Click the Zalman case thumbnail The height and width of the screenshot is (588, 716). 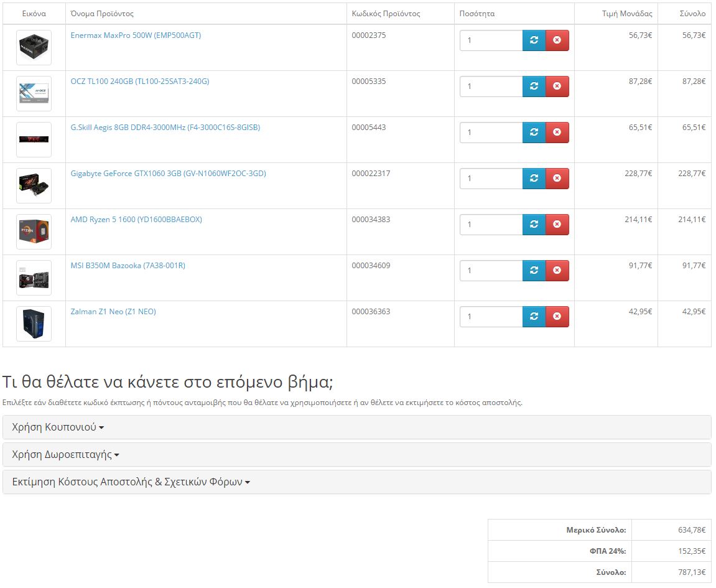(34, 324)
